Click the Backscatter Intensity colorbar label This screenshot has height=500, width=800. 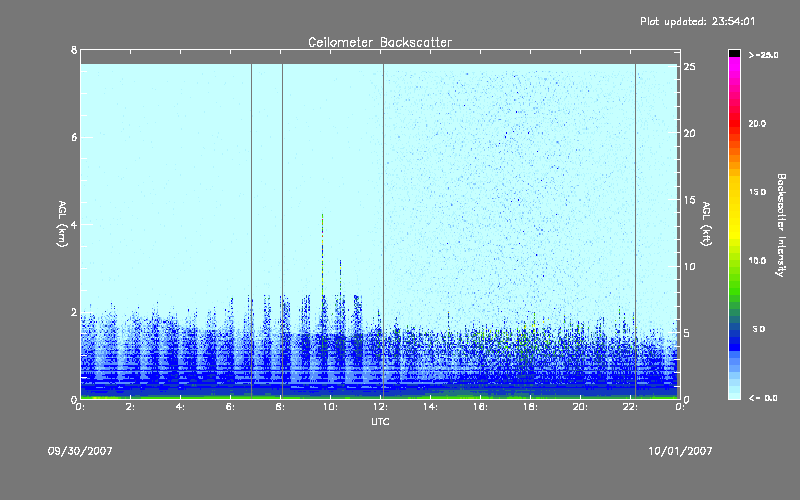pos(781,225)
